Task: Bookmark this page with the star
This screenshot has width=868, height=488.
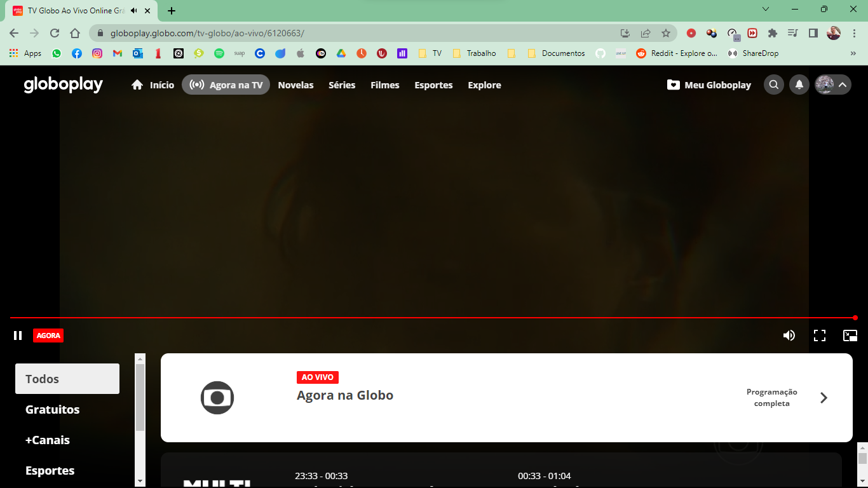Action: click(666, 33)
